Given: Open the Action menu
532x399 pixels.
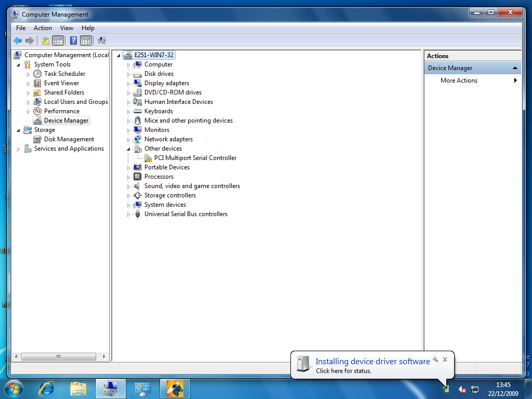Looking at the screenshot, I should click(43, 28).
